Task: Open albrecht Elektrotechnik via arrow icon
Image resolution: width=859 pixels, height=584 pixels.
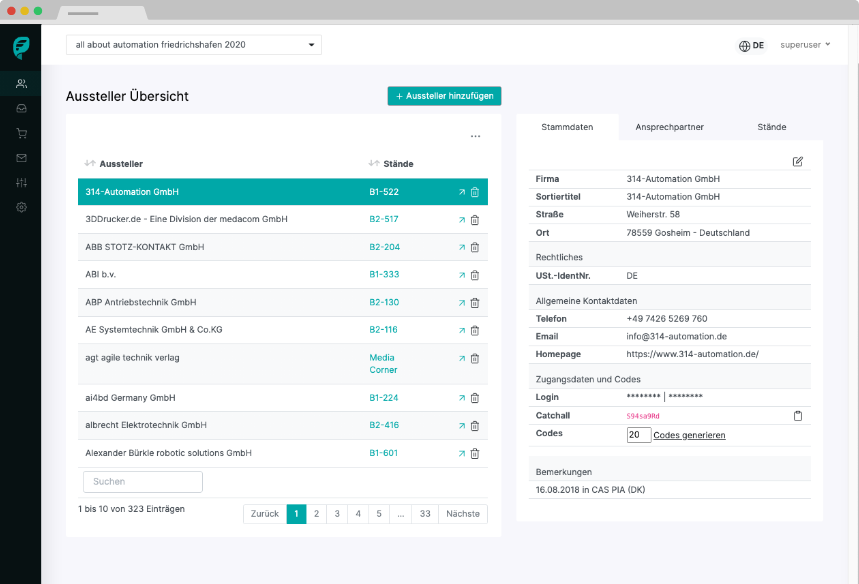Action: pos(462,426)
